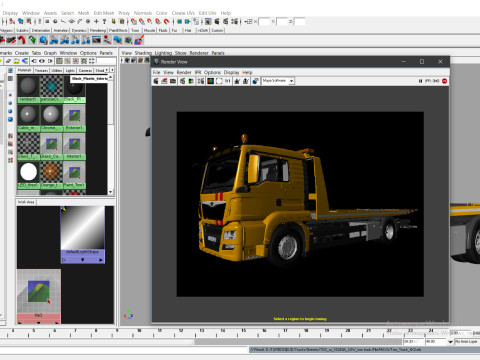Open Graph menu in Hypershade
Viewport: 480px width, 360px height.
[x=50, y=53]
